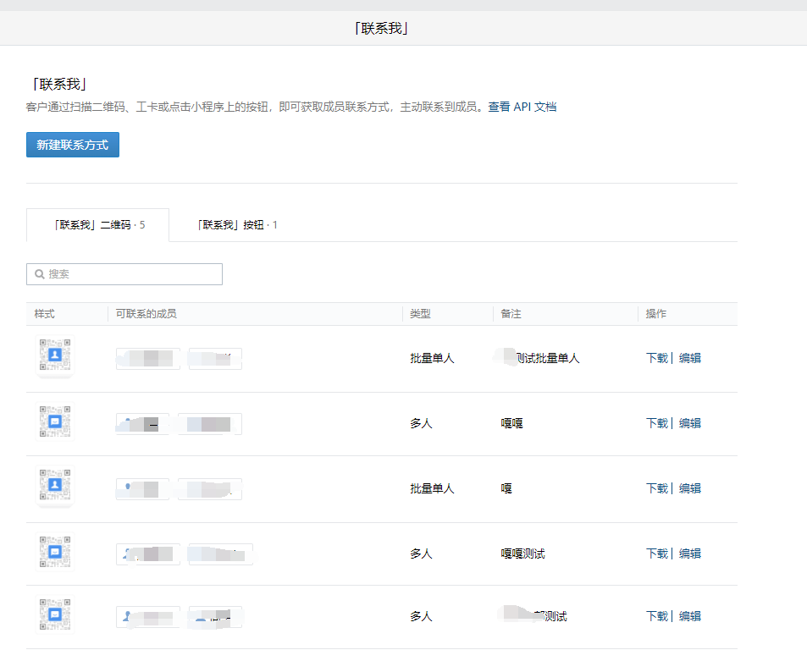Download QR code for 嘎嘎 entry

656,423
